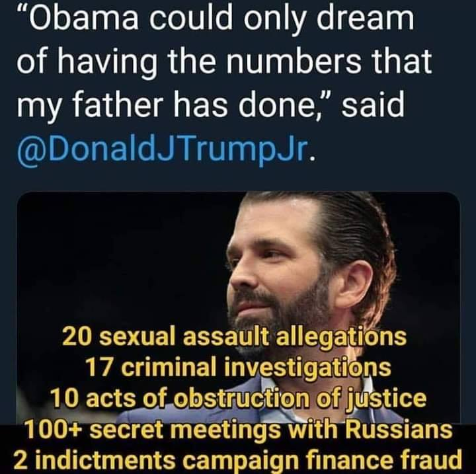Click the word "having" in the tweet text
Image resolution: width=476 pixels, height=474 pixels.
(108, 63)
